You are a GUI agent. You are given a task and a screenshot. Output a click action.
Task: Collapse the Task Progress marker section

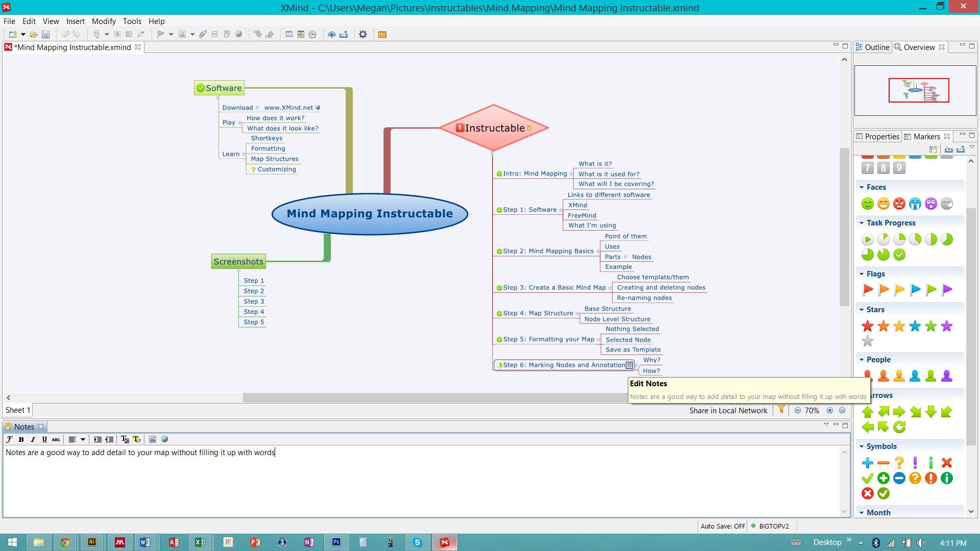pos(862,222)
